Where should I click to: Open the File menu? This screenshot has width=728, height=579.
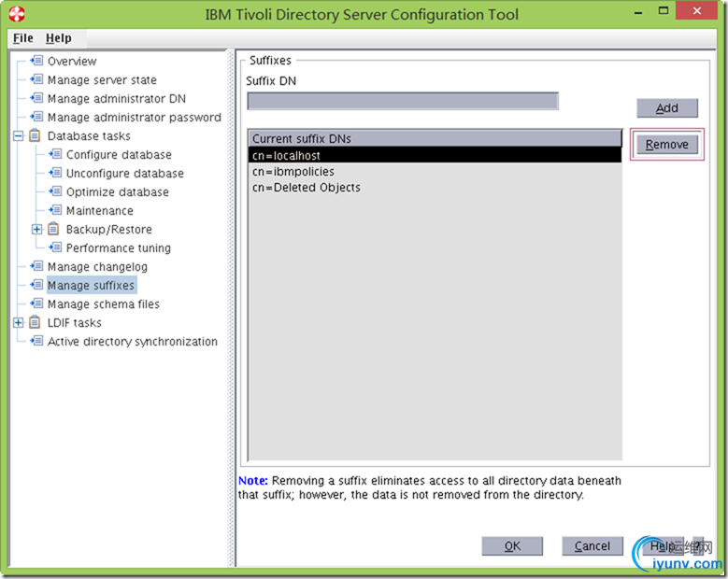pyautogui.click(x=23, y=38)
